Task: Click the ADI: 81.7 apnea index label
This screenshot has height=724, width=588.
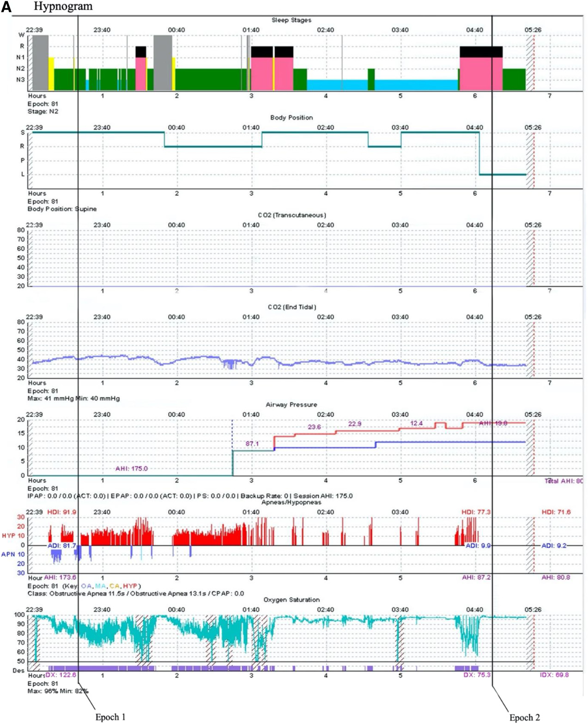Action: tap(61, 546)
